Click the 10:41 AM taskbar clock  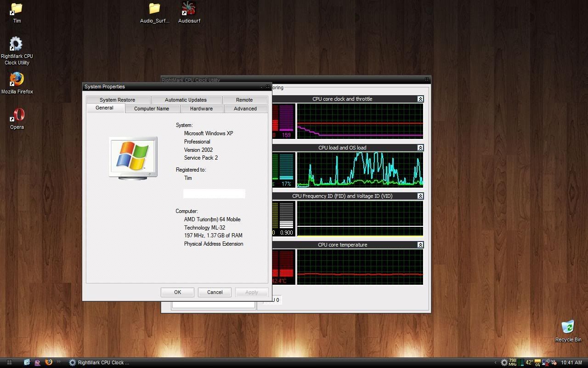coord(571,362)
